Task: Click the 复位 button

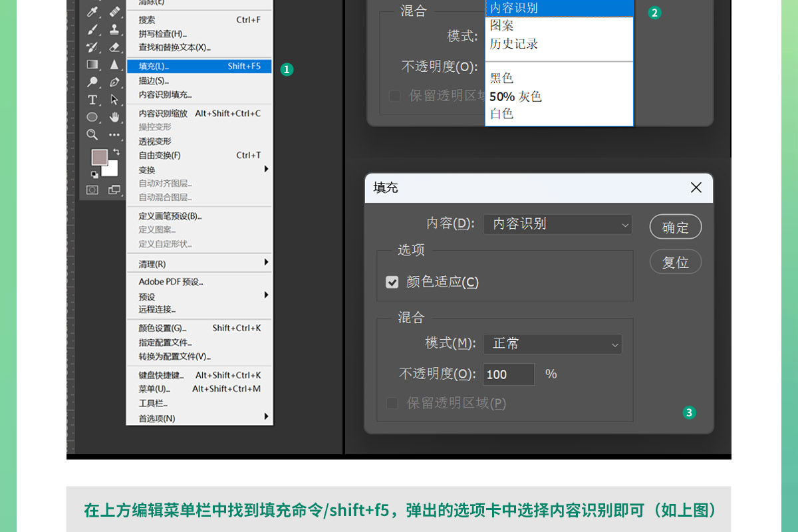Action: coord(675,262)
